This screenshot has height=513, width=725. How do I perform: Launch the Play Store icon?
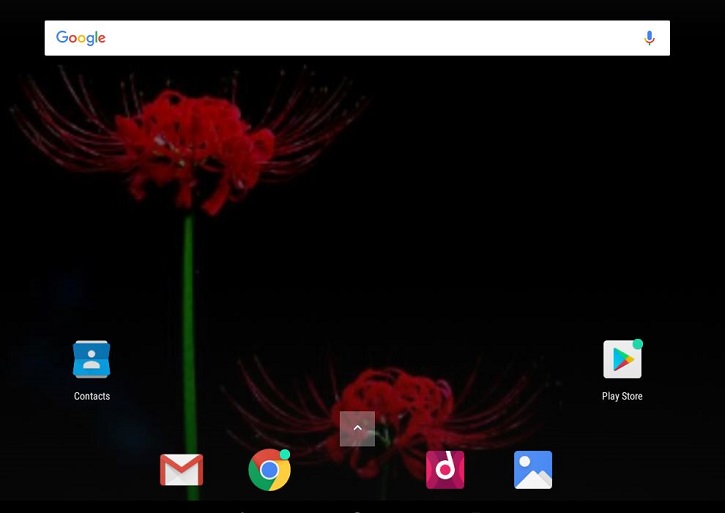click(622, 360)
